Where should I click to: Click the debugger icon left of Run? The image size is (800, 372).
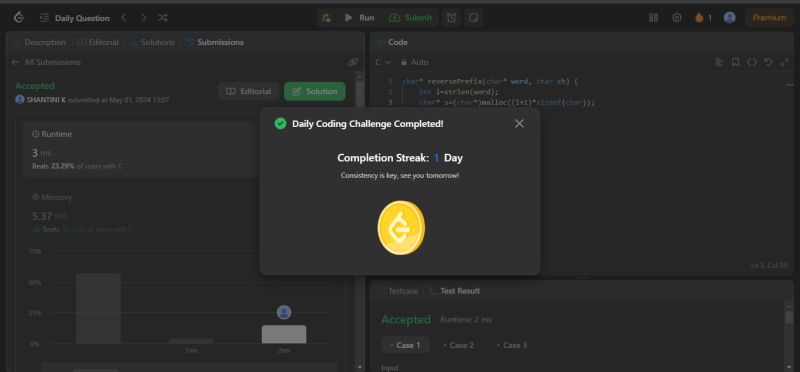[326, 18]
